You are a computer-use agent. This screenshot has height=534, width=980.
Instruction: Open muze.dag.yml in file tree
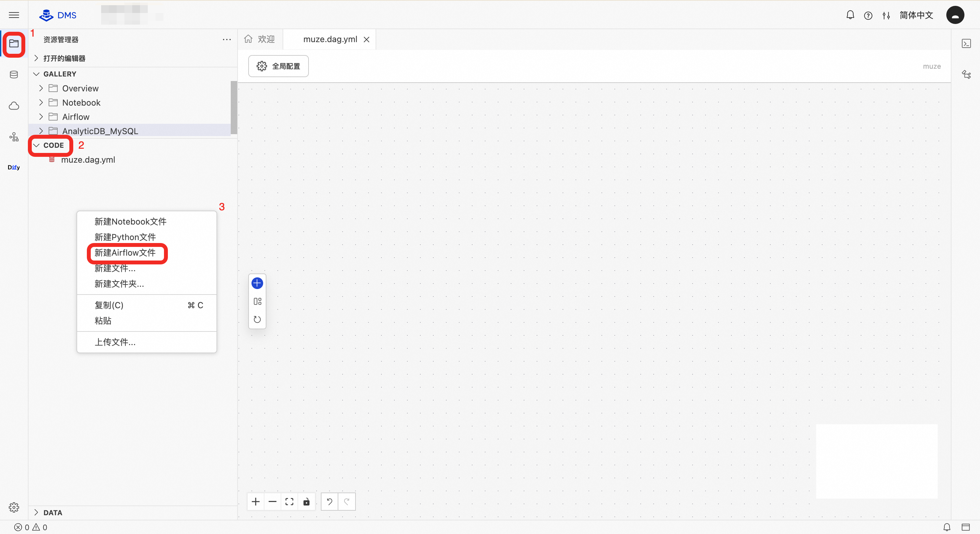[x=88, y=160]
